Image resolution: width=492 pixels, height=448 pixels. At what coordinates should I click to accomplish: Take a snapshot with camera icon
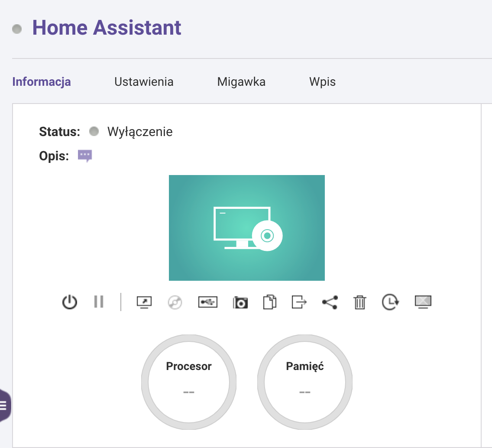[240, 303]
